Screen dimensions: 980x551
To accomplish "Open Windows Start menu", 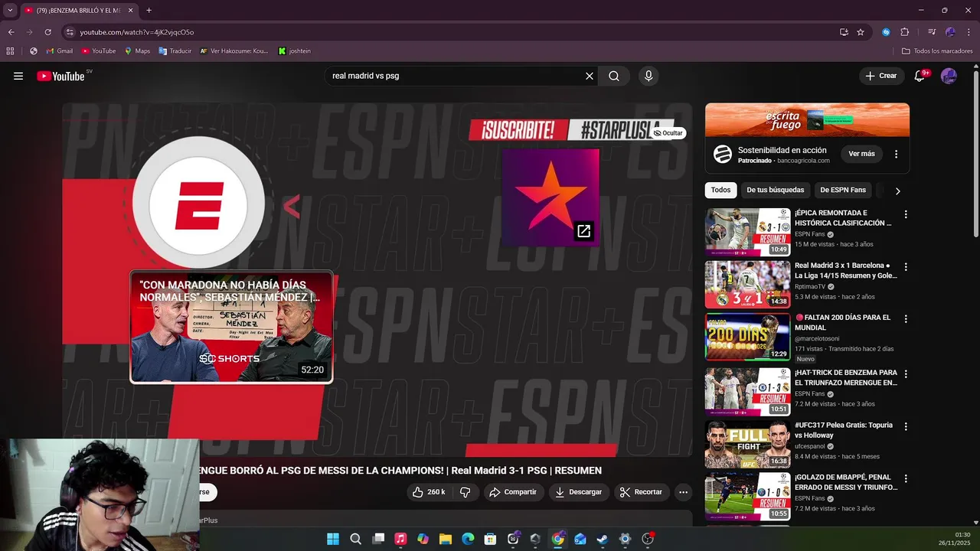I will click(x=333, y=539).
